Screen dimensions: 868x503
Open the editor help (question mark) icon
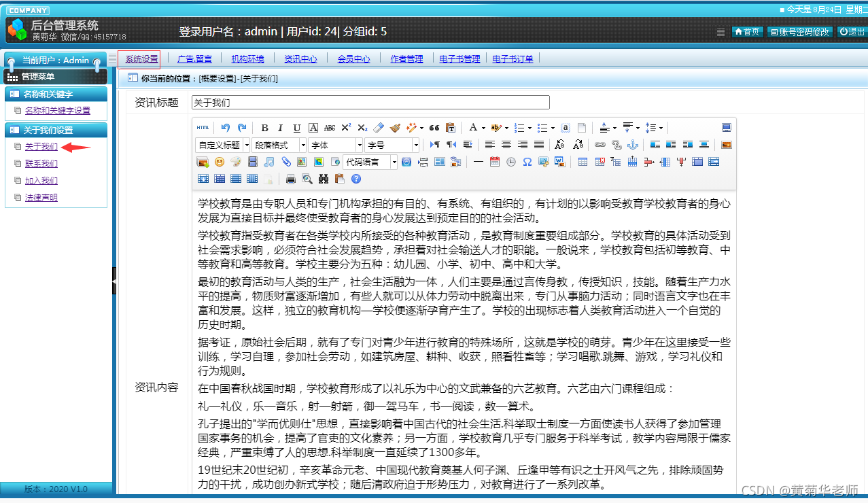click(355, 179)
